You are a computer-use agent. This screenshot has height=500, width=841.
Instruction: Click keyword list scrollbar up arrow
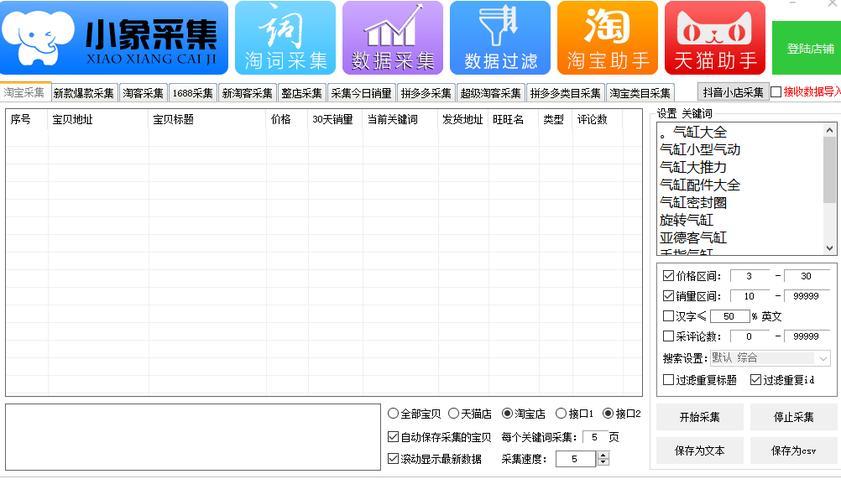tap(830, 130)
